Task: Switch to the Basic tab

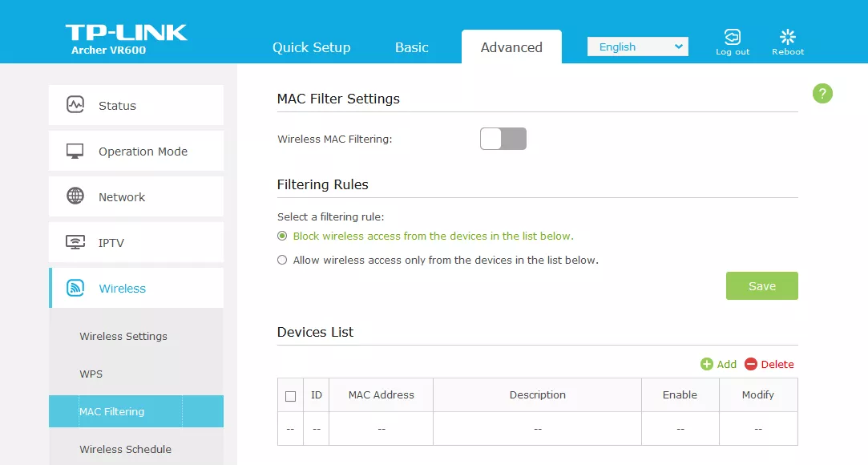Action: coord(412,47)
